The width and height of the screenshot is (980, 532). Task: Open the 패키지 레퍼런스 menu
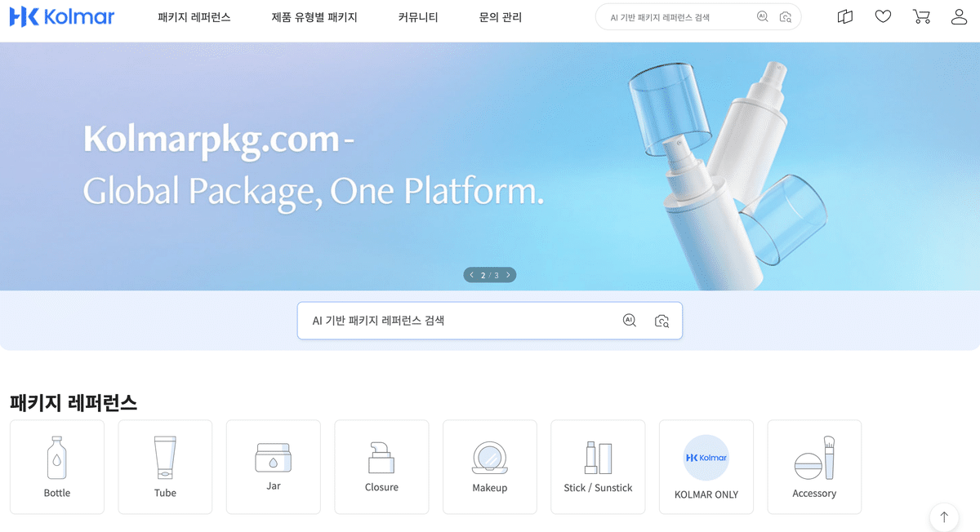click(194, 17)
